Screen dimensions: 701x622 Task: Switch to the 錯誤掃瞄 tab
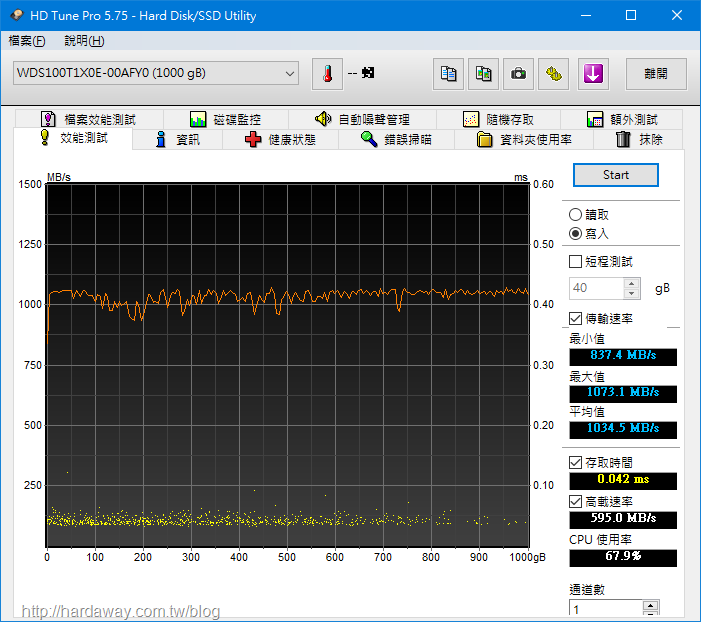[x=396, y=140]
